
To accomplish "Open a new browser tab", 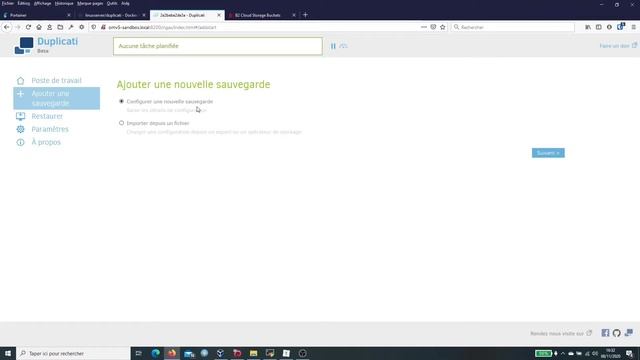I will (305, 15).
